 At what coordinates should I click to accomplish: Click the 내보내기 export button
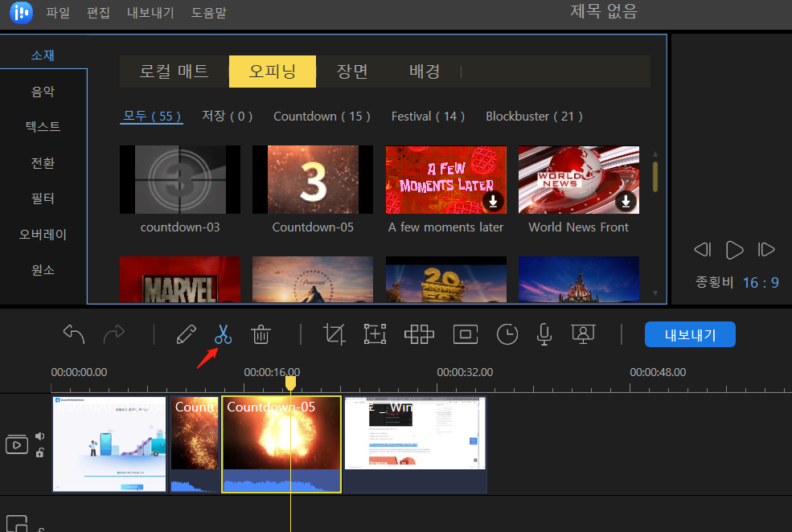pos(690,334)
